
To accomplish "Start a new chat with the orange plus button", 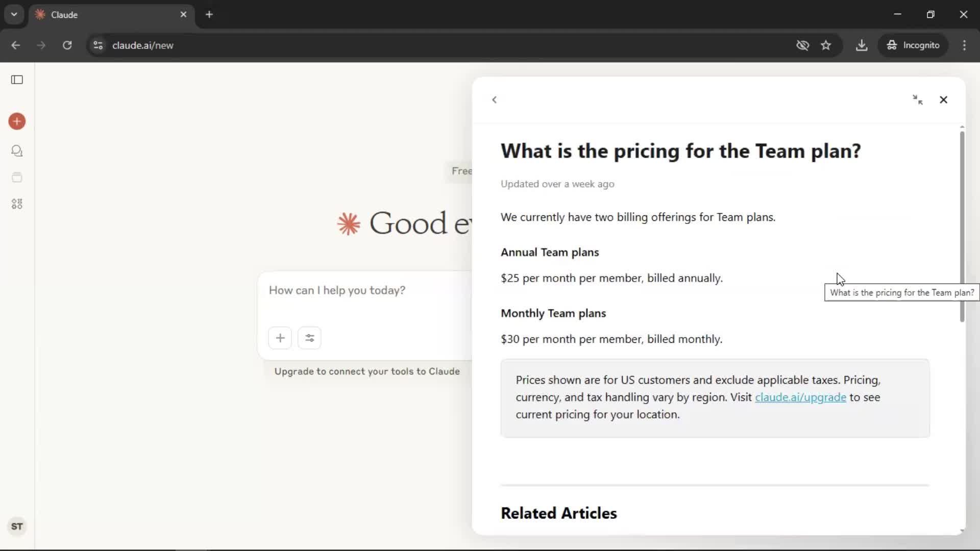I will click(x=17, y=121).
